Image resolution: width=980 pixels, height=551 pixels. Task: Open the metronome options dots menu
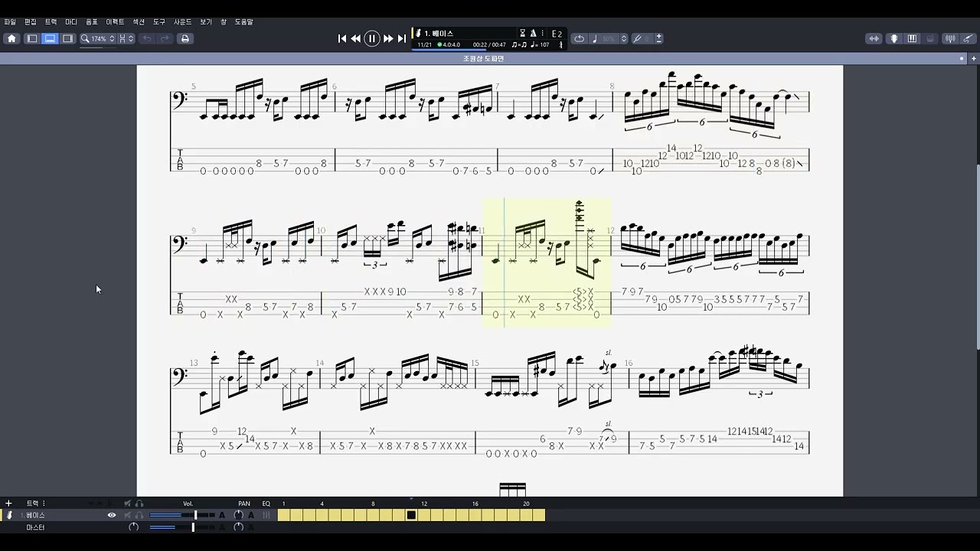pyautogui.click(x=543, y=34)
